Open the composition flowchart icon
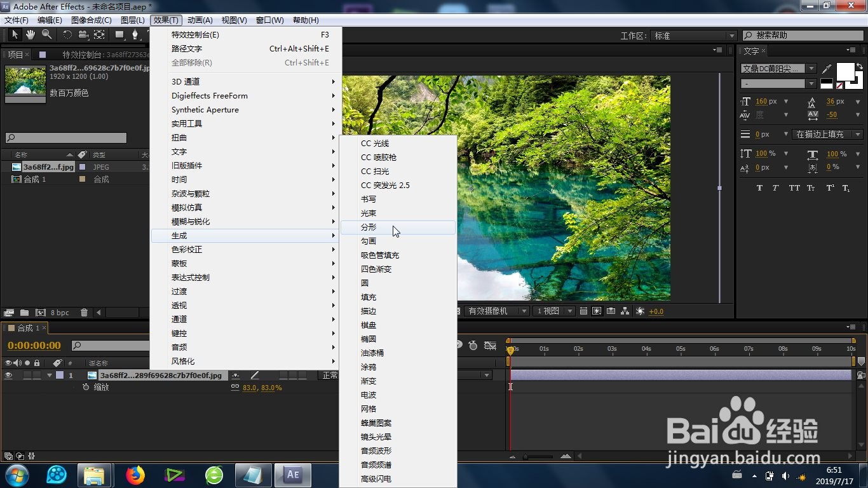868x488 pixels. point(625,311)
